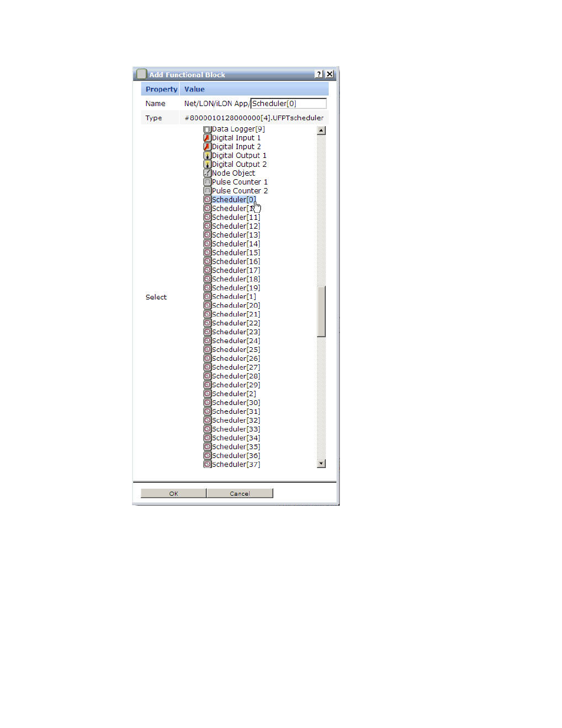The width and height of the screenshot is (562, 728).
Task: Click the Cancel button
Action: click(240, 493)
